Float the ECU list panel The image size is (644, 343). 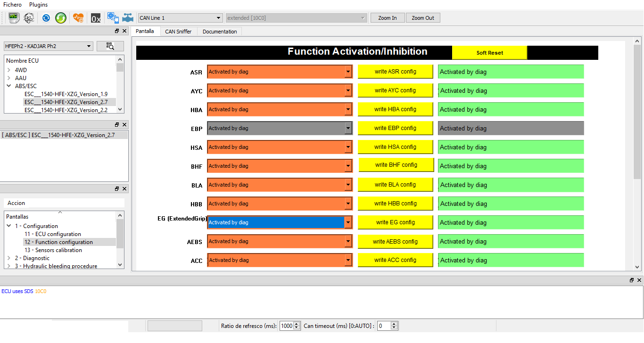point(117,31)
